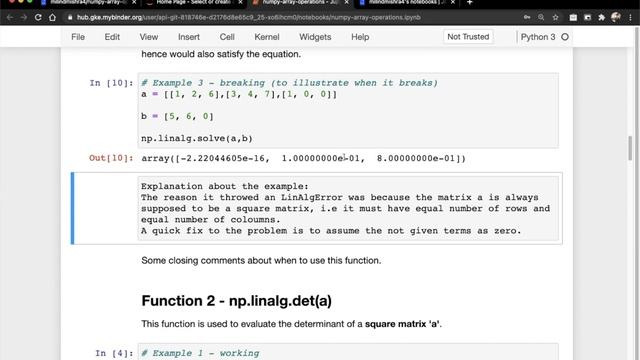Viewport: 640px width, 360px height.
Task: Go back with the browser back arrow
Action: click(x=10, y=18)
